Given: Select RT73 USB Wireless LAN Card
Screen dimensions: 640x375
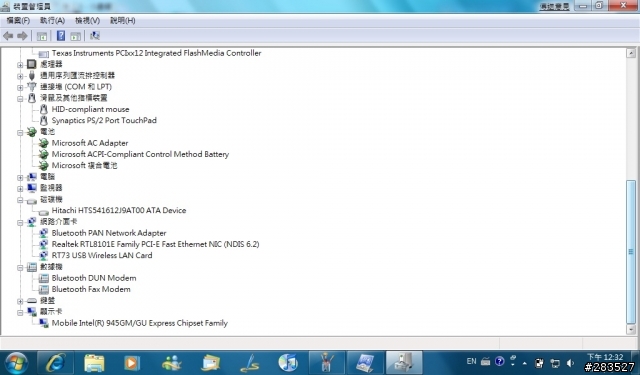Looking at the screenshot, I should (102, 255).
